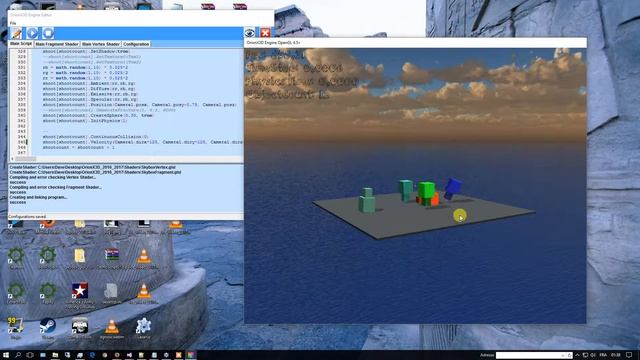Click the green gear icon directly above Steam
Viewport: 640px width, 360px height.
48,291
